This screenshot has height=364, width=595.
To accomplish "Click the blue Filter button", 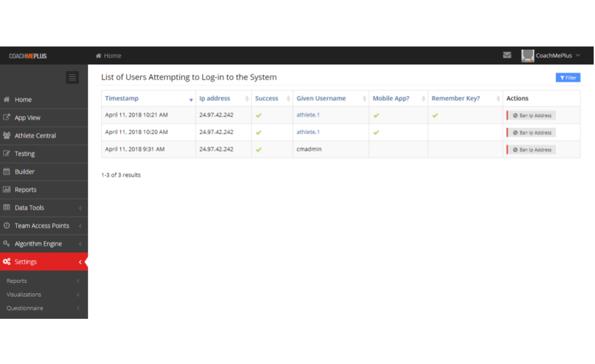I will 568,78.
